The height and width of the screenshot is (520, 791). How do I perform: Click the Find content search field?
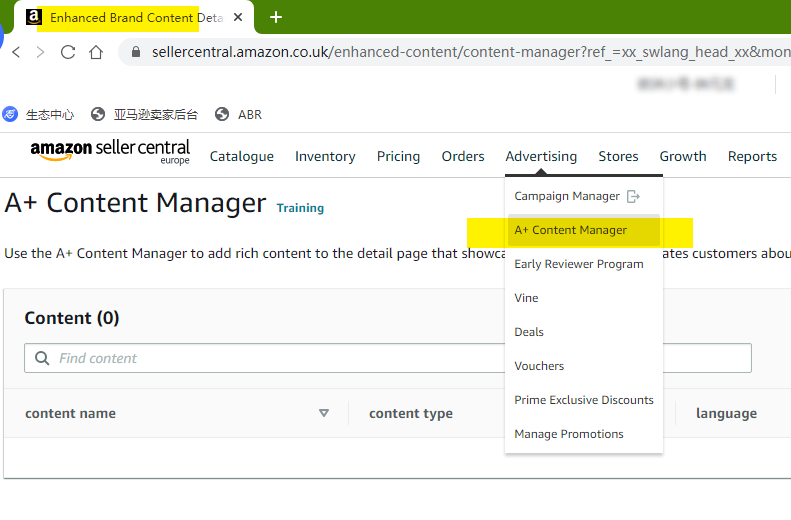tap(387, 358)
